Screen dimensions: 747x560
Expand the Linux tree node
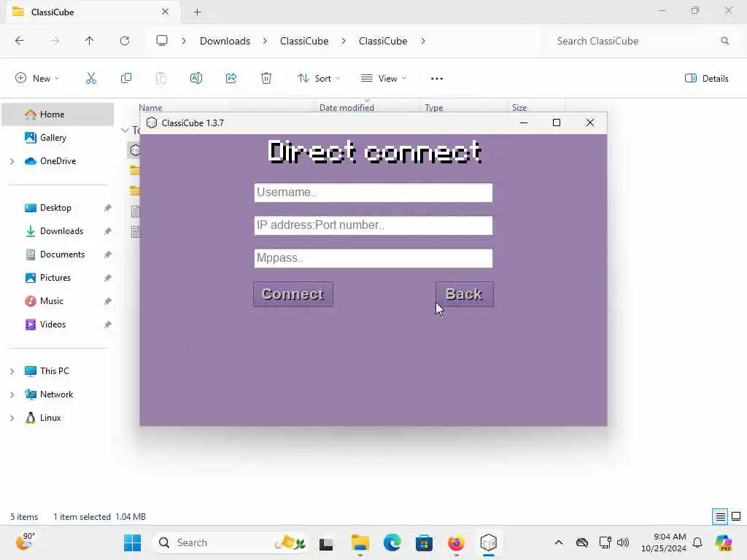(x=12, y=418)
